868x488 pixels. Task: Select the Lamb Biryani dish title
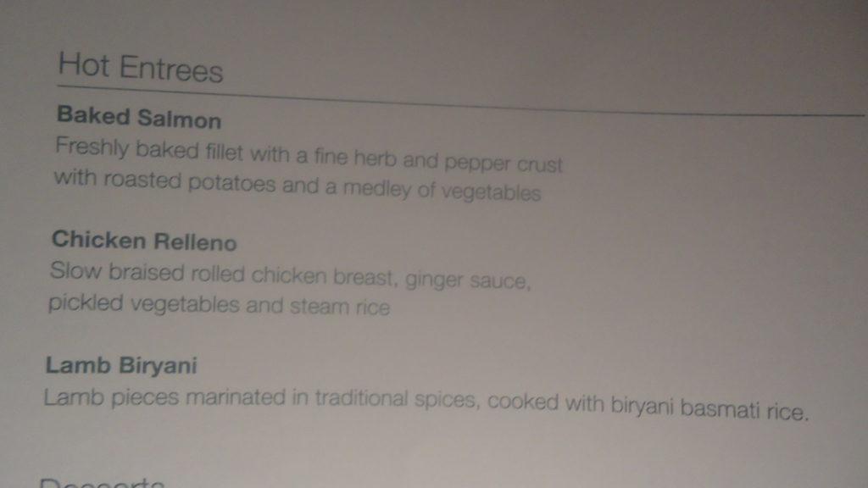tap(121, 365)
